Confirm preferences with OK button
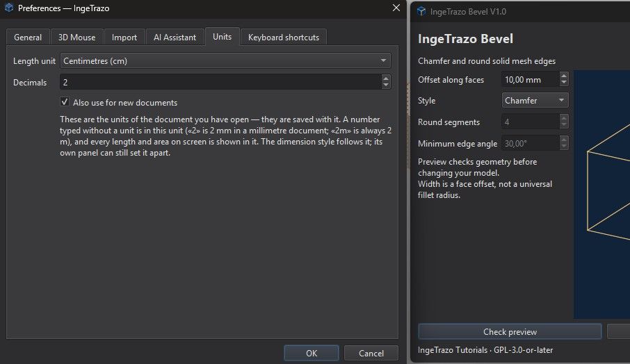The height and width of the screenshot is (364, 630). coord(312,353)
